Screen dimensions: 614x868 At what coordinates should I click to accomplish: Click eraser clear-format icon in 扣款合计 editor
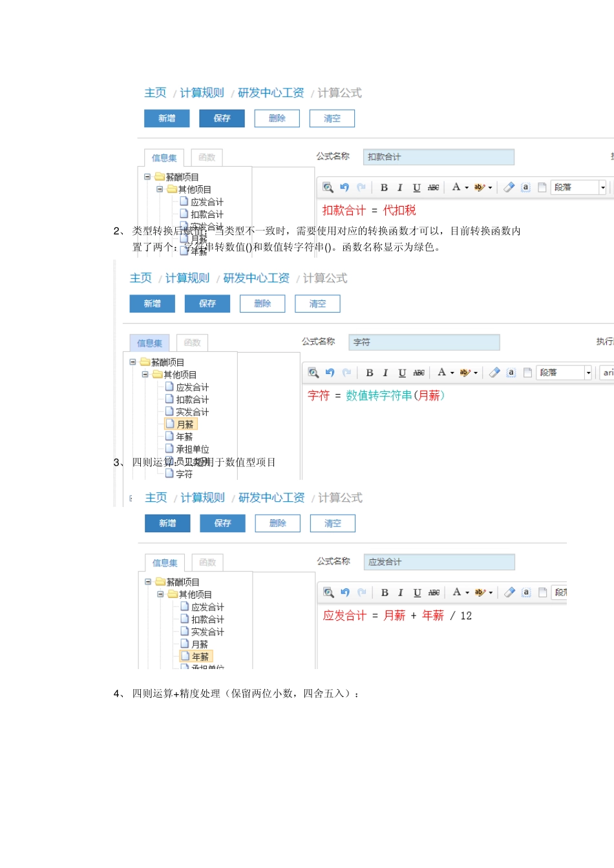coord(509,187)
